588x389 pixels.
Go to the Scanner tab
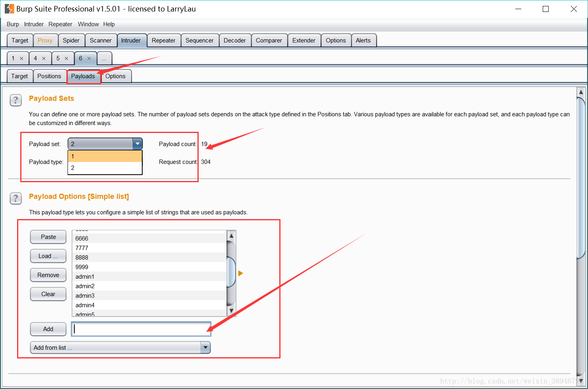click(x=101, y=40)
